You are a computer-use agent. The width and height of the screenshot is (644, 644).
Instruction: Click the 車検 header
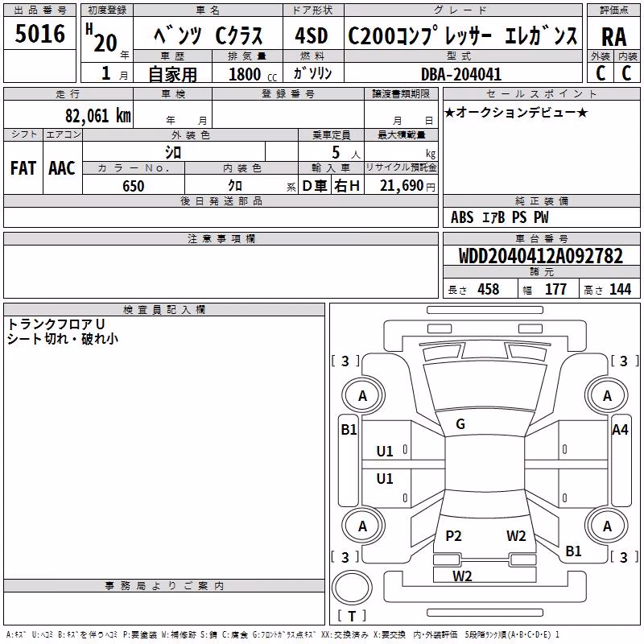[x=173, y=94]
